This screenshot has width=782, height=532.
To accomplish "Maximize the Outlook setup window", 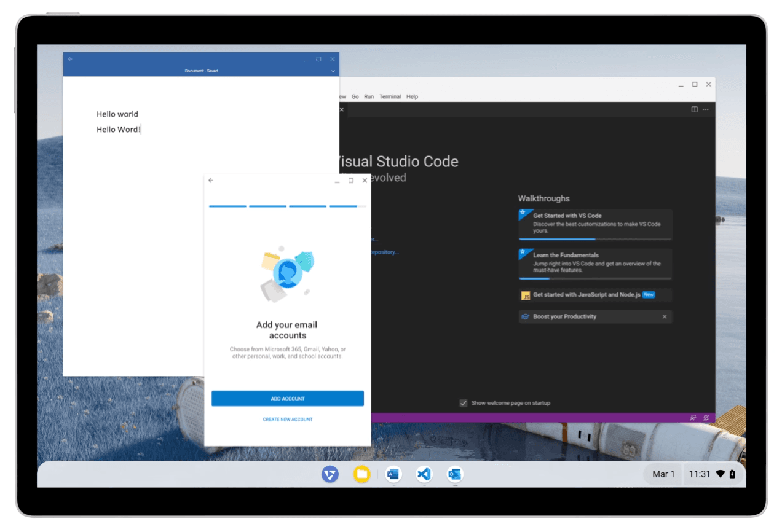I will [x=351, y=181].
